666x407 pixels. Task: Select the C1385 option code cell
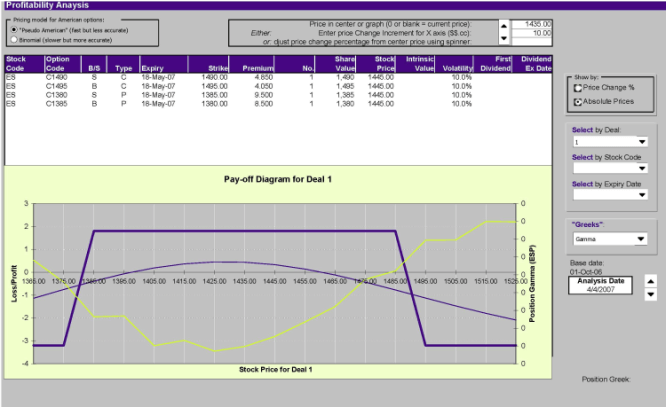pos(57,104)
